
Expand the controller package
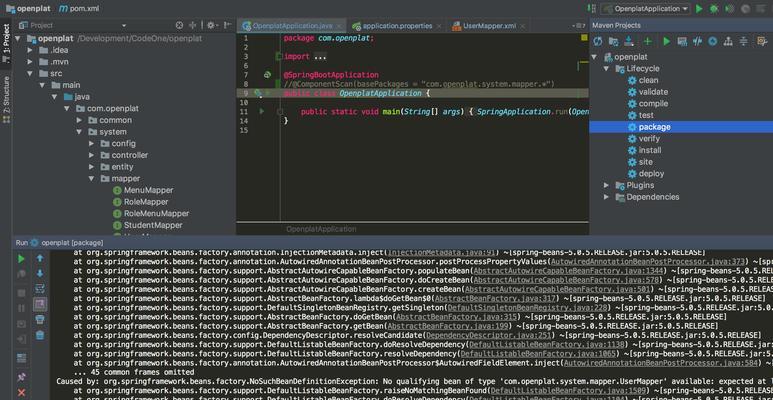click(91, 155)
